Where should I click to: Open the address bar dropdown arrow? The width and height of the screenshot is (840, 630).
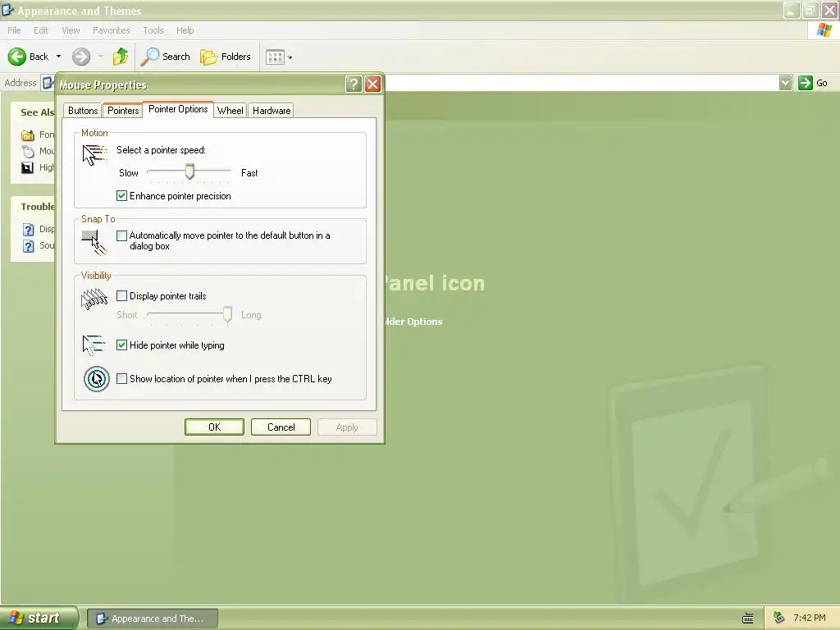click(x=785, y=83)
